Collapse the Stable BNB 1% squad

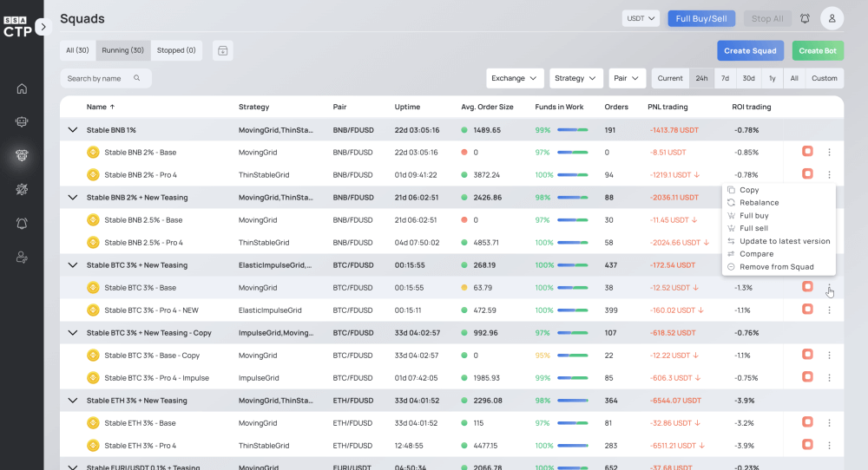click(73, 130)
